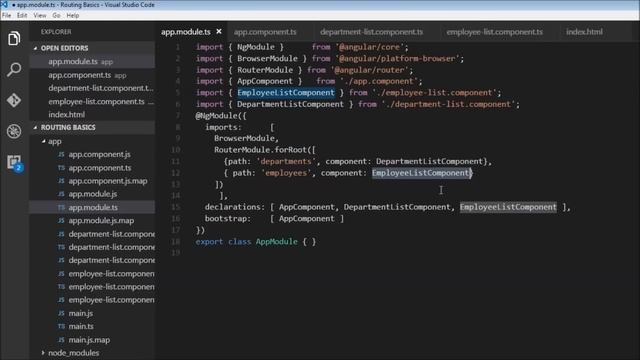Click the AppModule class name on line 18
The image size is (640, 360).
point(276,242)
